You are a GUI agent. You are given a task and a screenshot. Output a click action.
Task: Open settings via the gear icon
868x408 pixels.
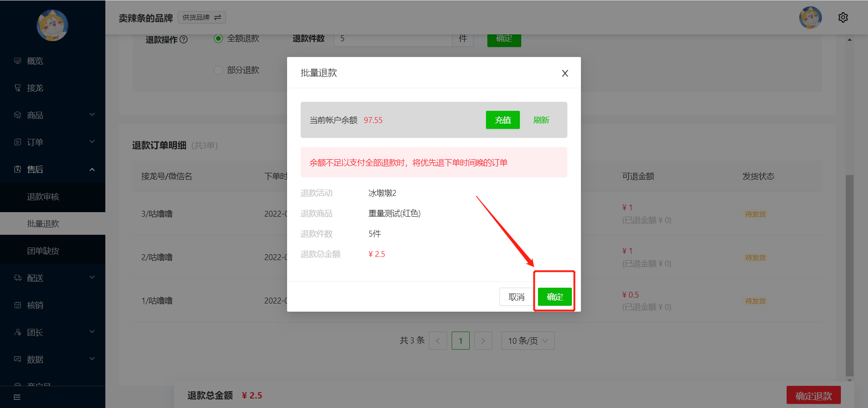coord(843,18)
